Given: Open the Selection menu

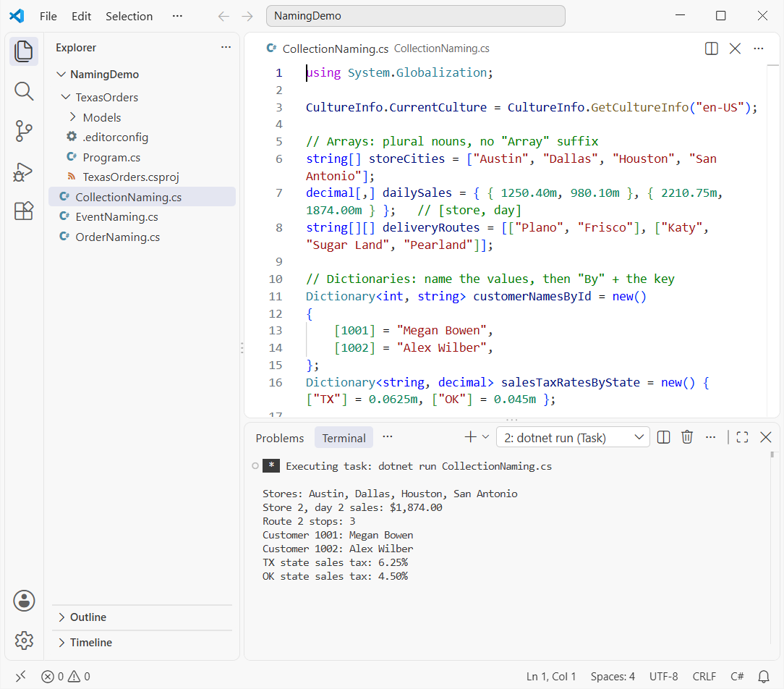Looking at the screenshot, I should click(x=129, y=16).
